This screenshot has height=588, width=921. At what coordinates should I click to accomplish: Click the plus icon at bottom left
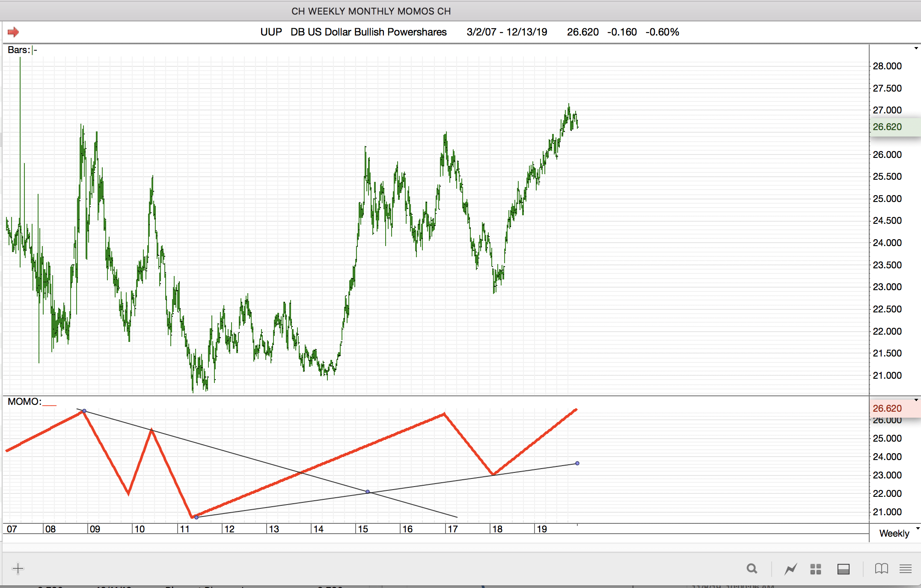(x=18, y=569)
